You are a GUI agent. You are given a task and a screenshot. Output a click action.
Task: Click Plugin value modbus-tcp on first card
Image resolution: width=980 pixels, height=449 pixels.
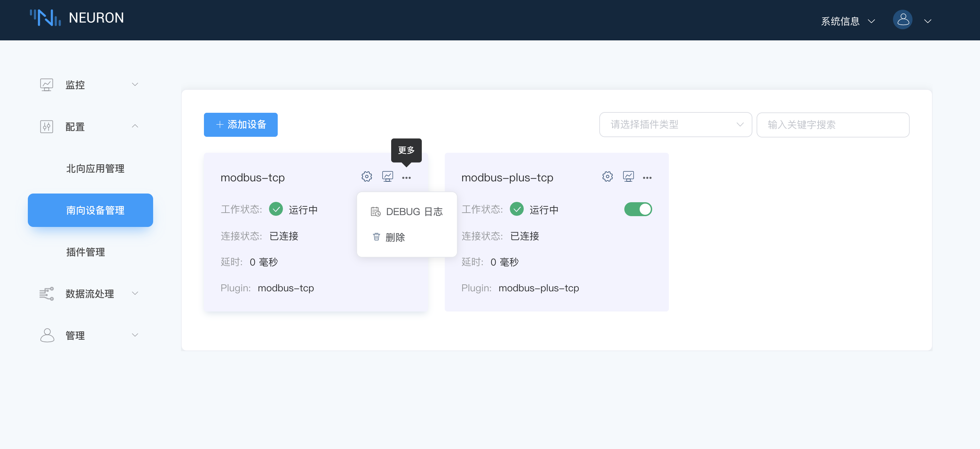click(286, 288)
